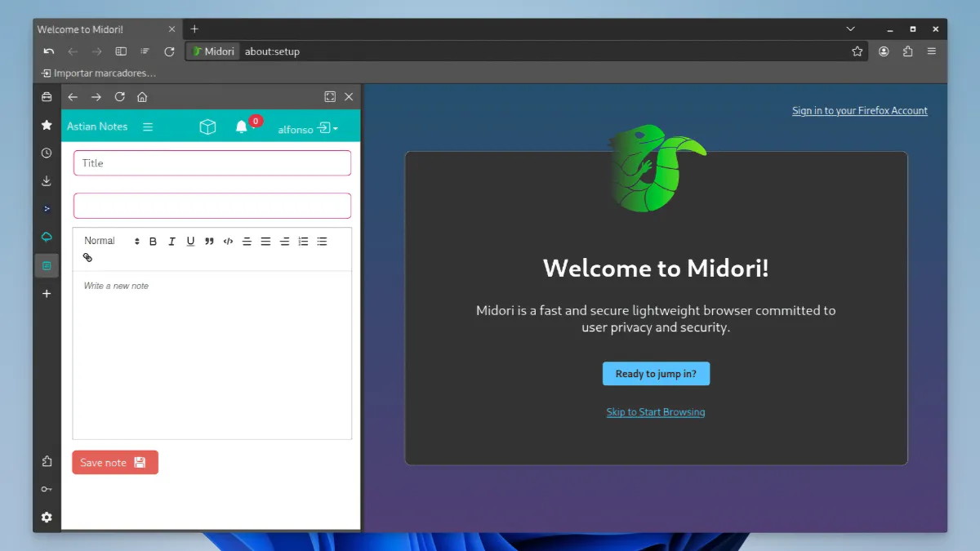Viewport: 980px width, 551px height.
Task: Open the History clock panel in sidebar
Action: 47,153
